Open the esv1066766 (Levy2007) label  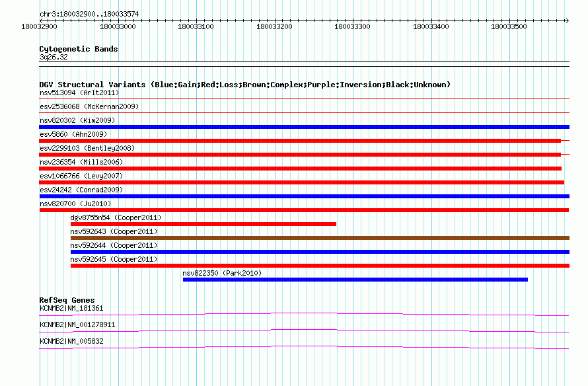click(81, 176)
